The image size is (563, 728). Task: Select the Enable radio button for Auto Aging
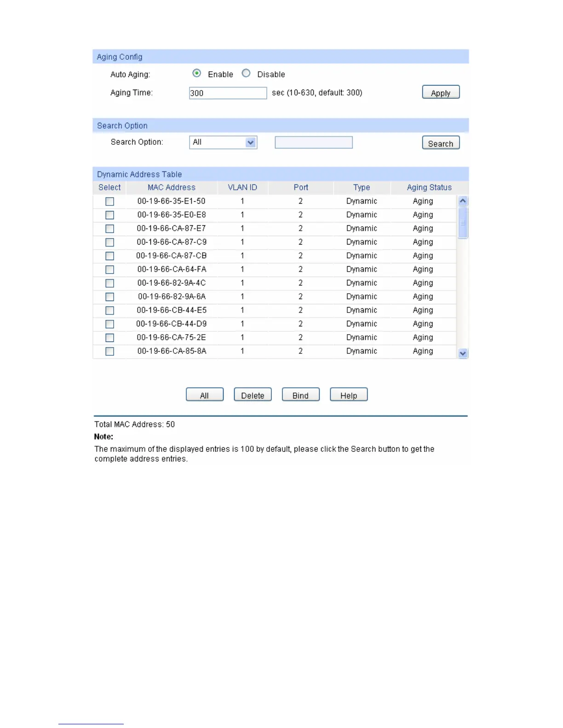197,74
